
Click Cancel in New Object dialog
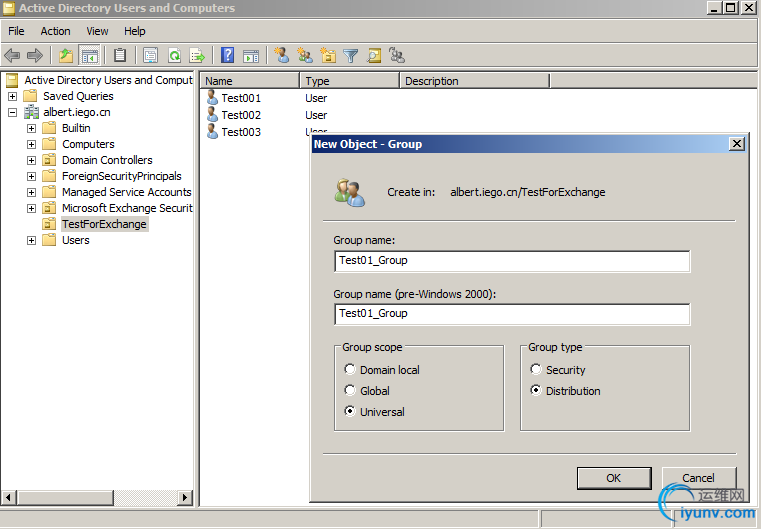pyautogui.click(x=699, y=478)
